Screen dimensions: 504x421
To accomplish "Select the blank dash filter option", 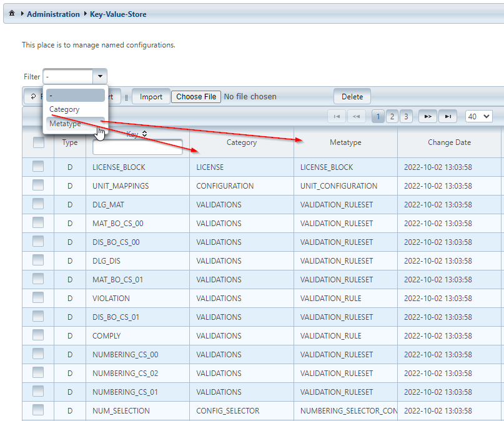I will [x=76, y=95].
